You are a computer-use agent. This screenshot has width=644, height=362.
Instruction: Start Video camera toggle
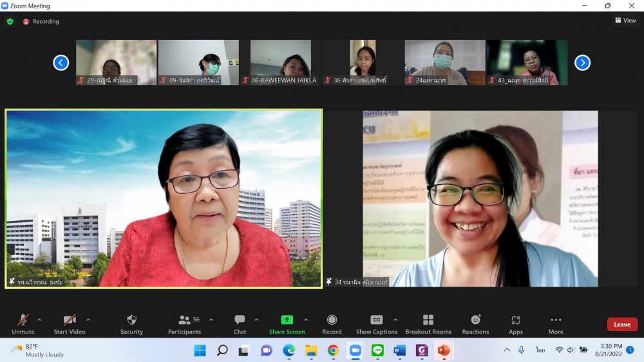(70, 324)
